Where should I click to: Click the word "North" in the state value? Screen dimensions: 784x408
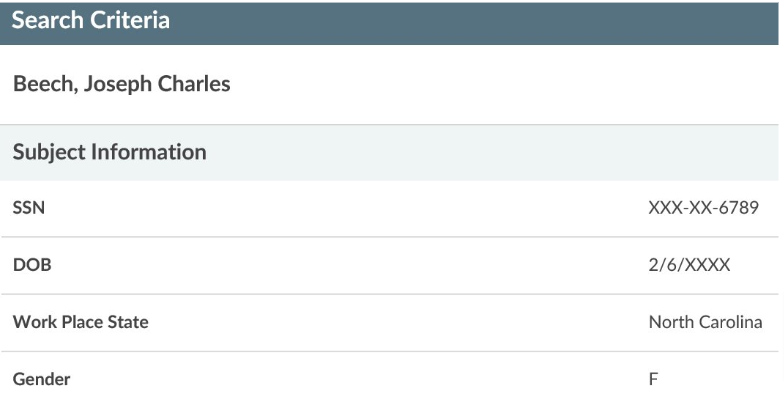point(670,322)
